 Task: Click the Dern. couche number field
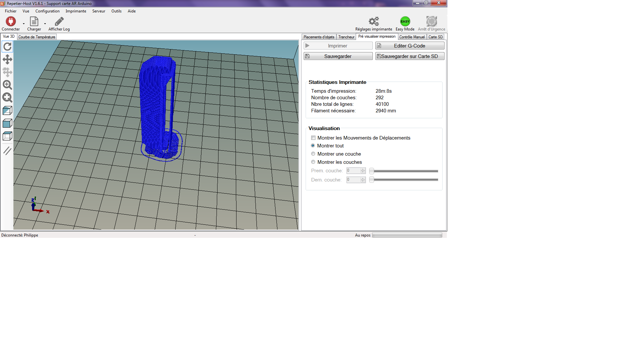pyautogui.click(x=353, y=180)
